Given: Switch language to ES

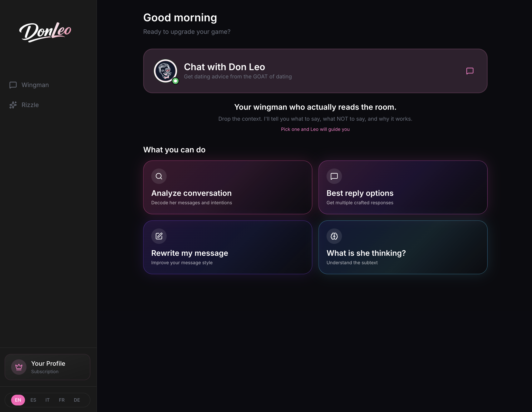Looking at the screenshot, I should pyautogui.click(x=33, y=400).
